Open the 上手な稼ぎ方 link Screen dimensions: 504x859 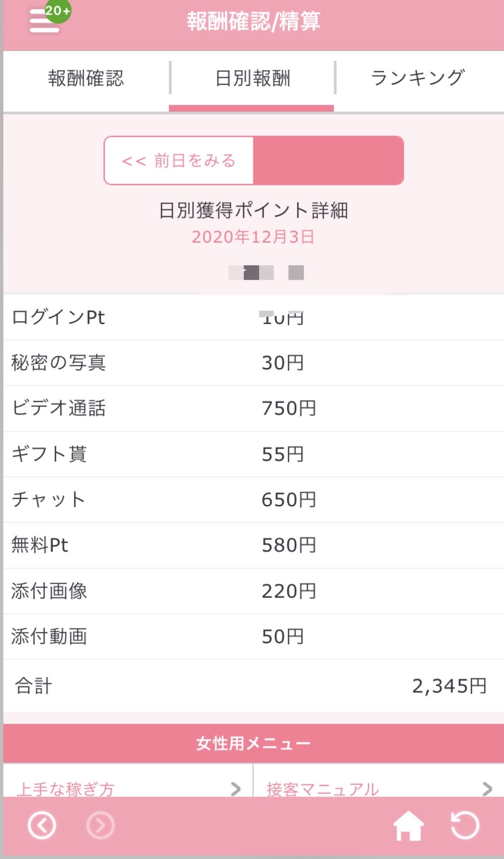[66, 789]
